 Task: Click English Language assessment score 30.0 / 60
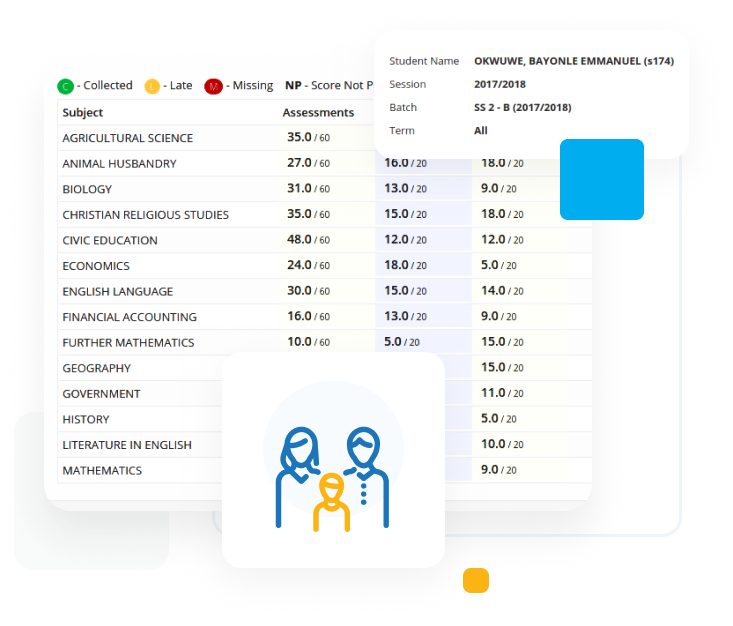point(309,291)
